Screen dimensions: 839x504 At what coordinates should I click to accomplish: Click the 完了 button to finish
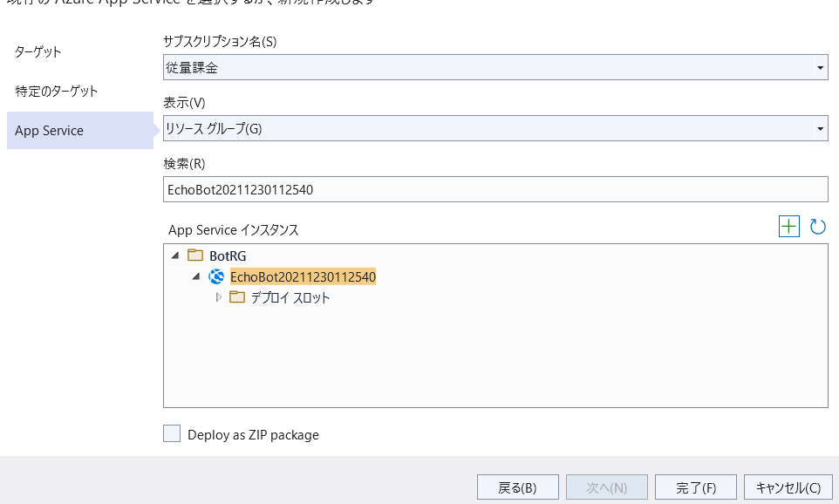click(x=695, y=487)
